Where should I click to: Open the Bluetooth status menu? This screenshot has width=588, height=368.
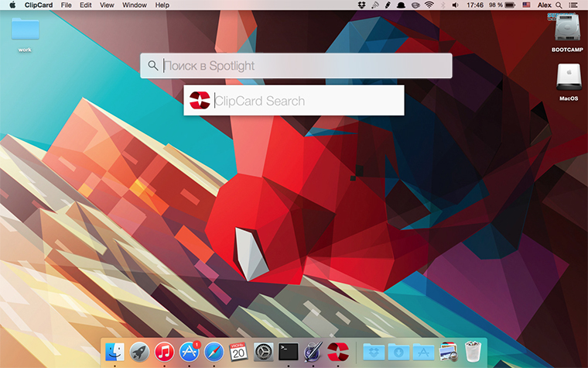click(x=443, y=5)
